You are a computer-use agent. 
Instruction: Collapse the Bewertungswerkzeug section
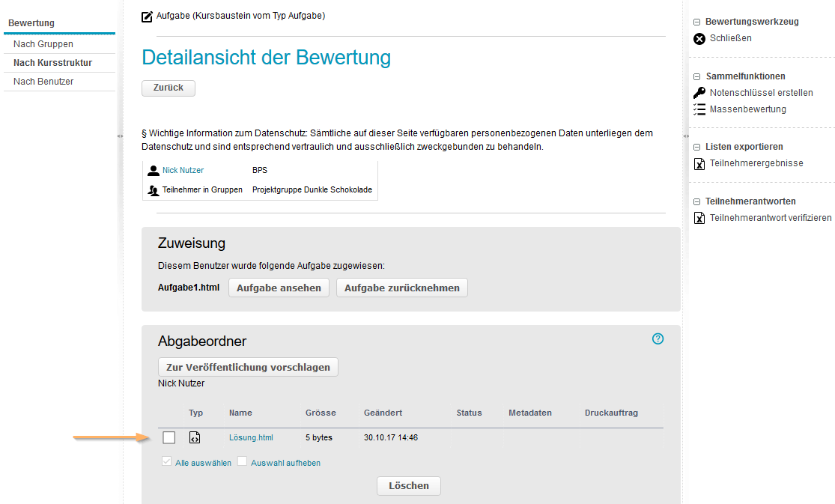click(x=696, y=22)
